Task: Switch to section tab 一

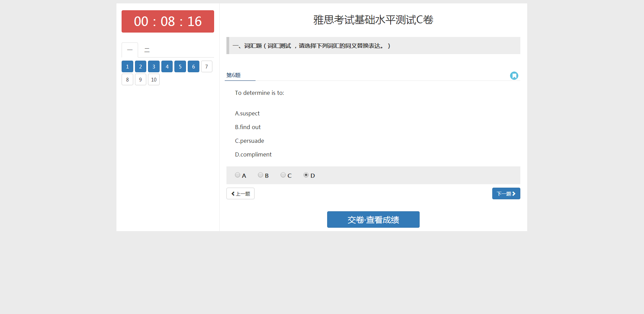Action: point(130,50)
